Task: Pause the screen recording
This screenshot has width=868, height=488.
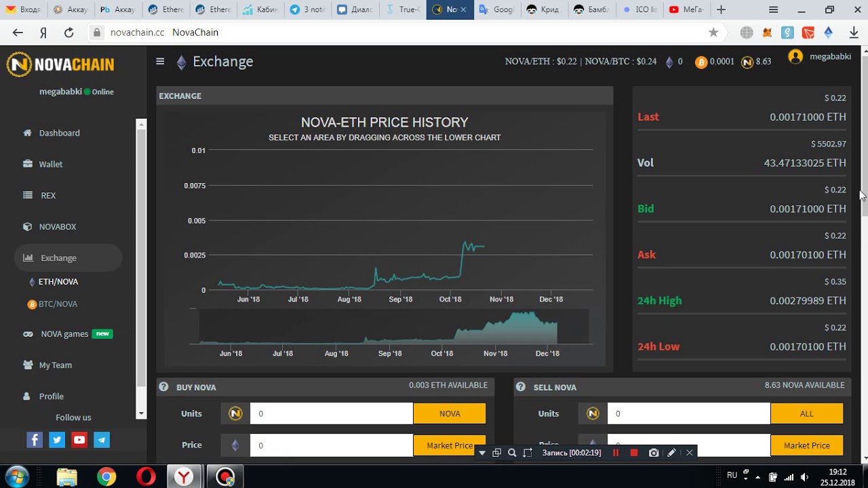Action: (x=616, y=453)
